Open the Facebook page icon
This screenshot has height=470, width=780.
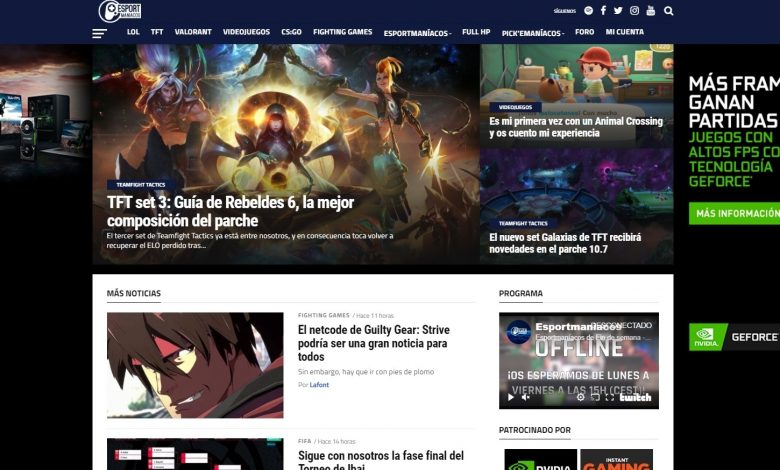(x=603, y=11)
